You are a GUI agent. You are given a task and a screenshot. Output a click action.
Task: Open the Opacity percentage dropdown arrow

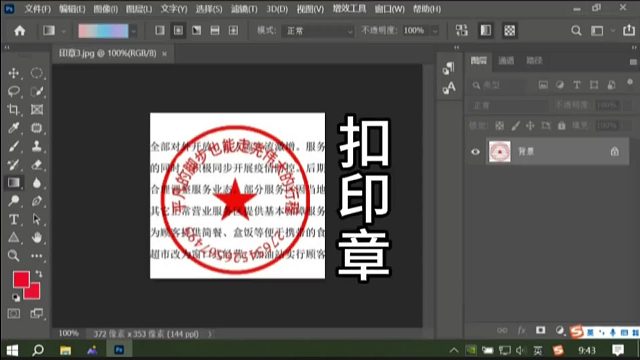[435, 31]
